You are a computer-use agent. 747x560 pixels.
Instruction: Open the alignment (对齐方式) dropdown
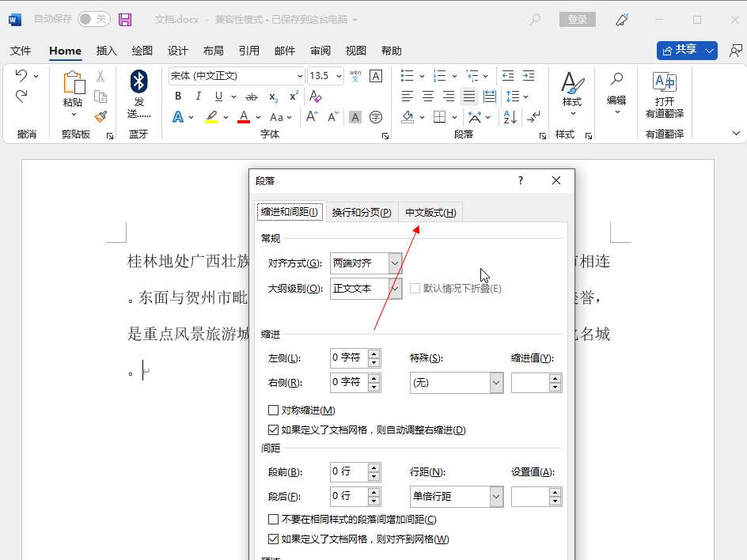(x=395, y=263)
